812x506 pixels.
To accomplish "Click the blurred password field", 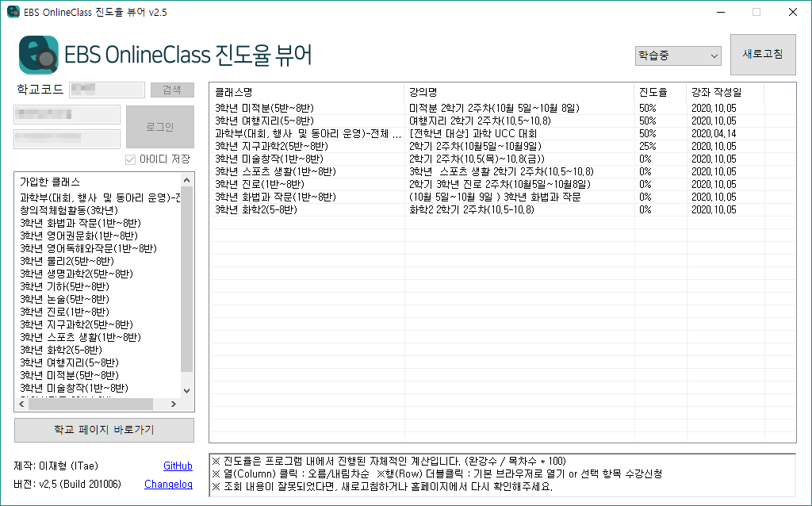I will pos(67,139).
